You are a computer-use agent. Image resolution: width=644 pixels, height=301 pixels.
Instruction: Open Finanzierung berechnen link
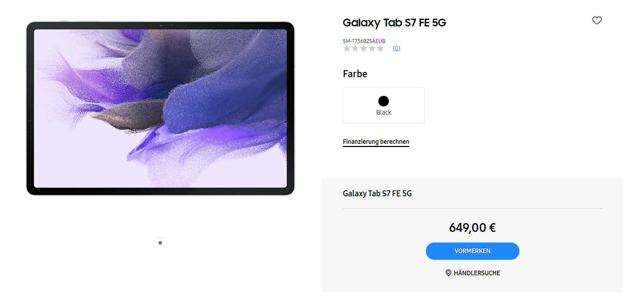[x=376, y=142]
